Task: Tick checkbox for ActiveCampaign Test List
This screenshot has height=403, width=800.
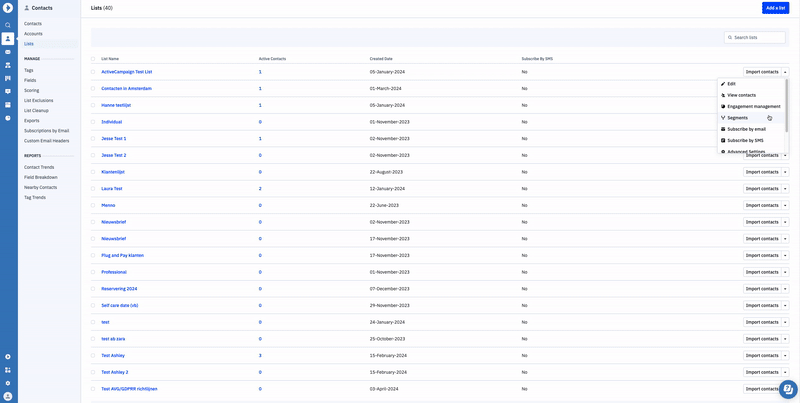Action: (x=93, y=72)
